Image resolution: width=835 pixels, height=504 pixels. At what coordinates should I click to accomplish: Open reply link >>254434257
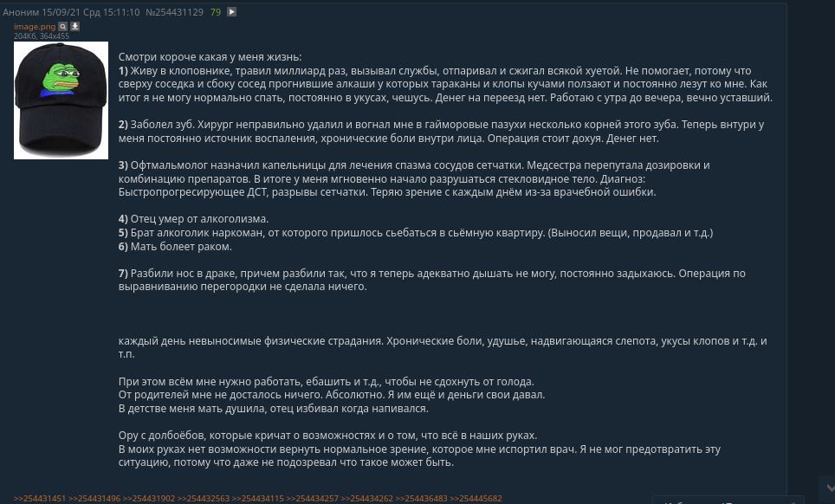tap(313, 499)
